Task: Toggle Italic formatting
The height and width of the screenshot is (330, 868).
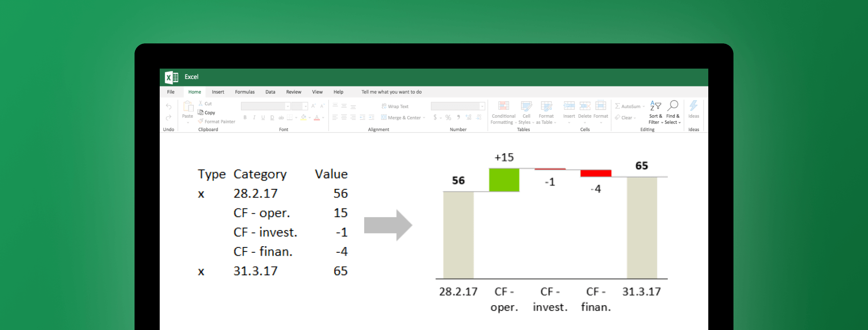Action: [254, 118]
